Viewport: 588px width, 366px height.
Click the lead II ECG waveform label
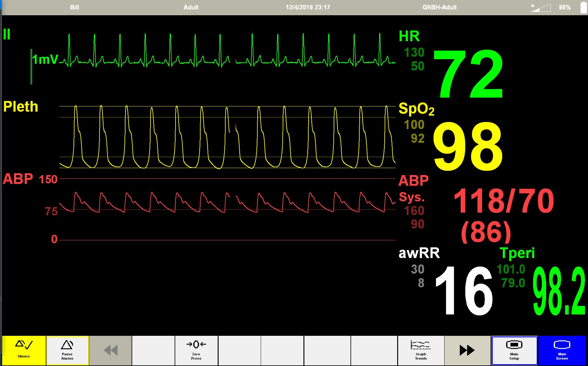7,34
